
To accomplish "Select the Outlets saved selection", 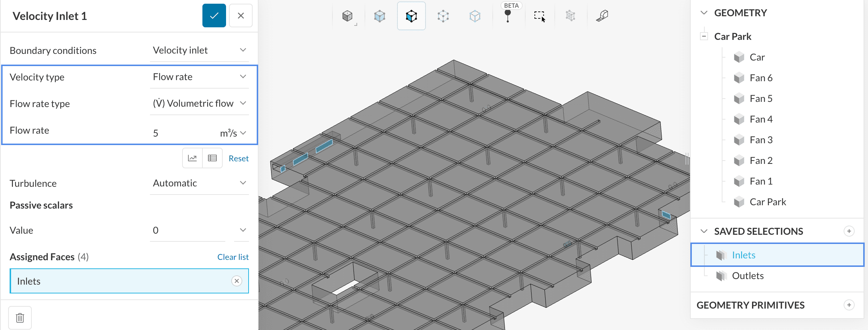I will [x=748, y=276].
